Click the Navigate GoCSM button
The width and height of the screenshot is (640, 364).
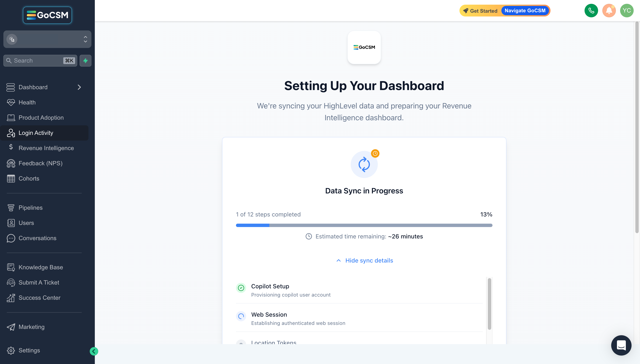525,11
